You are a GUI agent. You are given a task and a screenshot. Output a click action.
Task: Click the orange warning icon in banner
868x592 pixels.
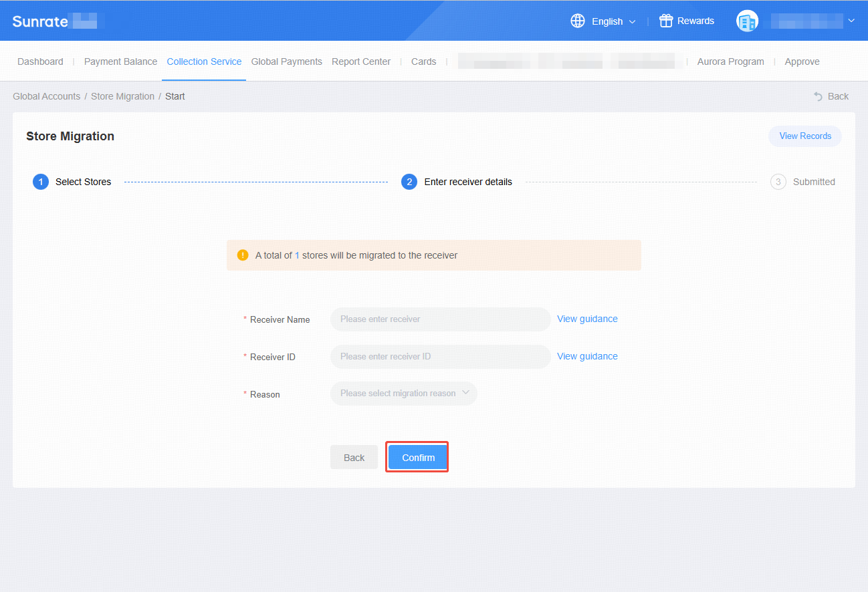[243, 255]
